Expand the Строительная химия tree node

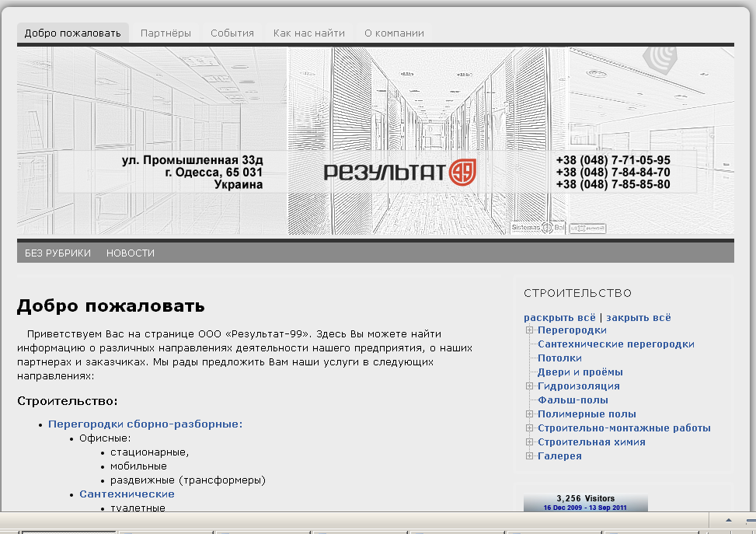coord(529,442)
